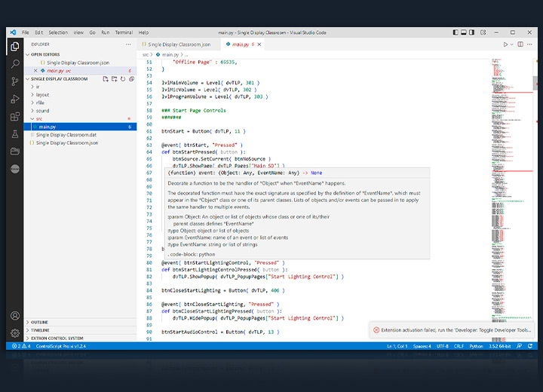Open the File menu
This screenshot has height=392, width=543.
tap(26, 32)
